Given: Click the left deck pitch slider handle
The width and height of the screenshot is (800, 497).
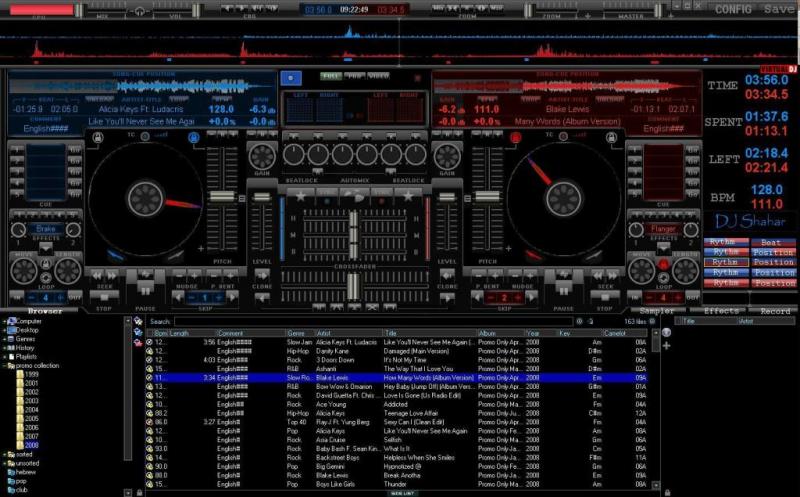Looking at the screenshot, I should click(221, 196).
